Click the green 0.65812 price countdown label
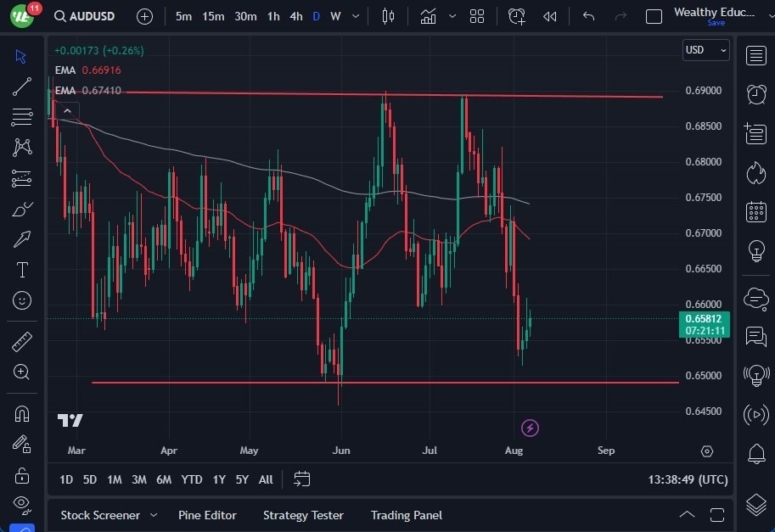This screenshot has width=775, height=532. [705, 325]
